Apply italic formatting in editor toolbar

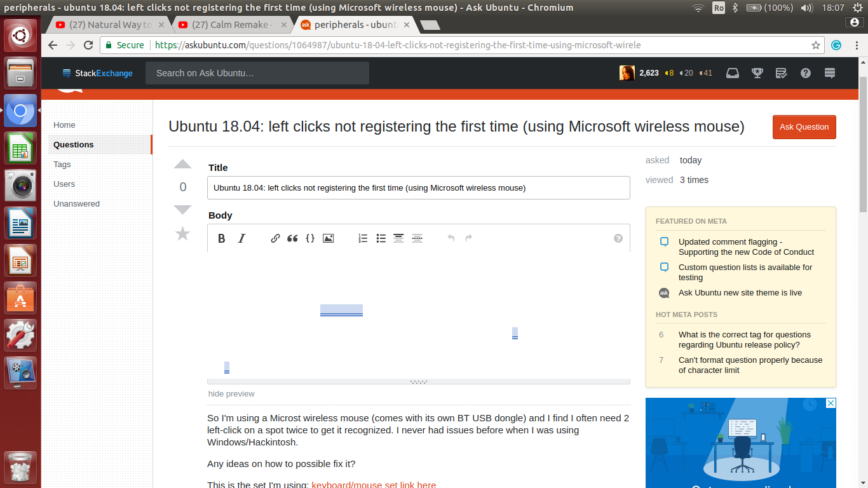[x=241, y=238]
